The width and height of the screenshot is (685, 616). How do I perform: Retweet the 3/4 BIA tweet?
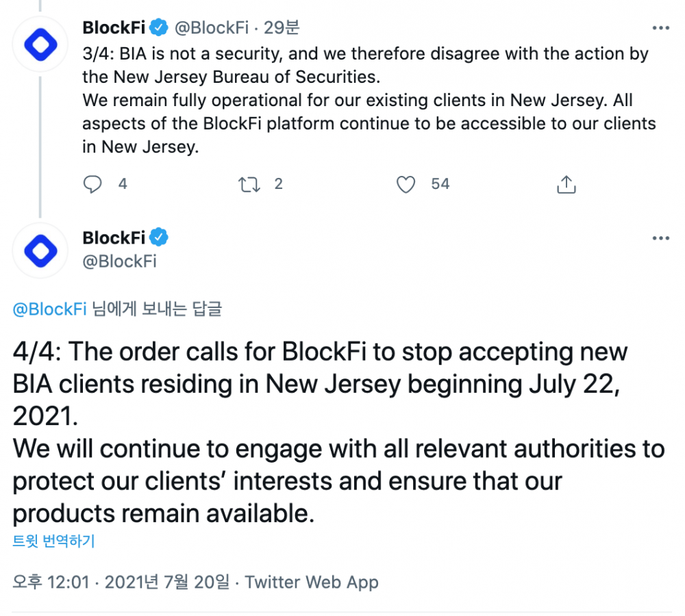249,184
